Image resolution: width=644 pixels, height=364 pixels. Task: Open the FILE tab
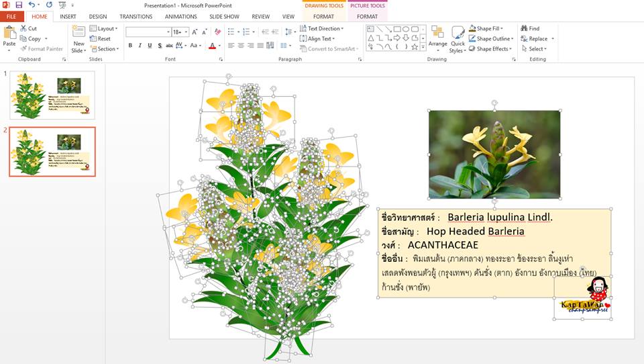coord(11,16)
